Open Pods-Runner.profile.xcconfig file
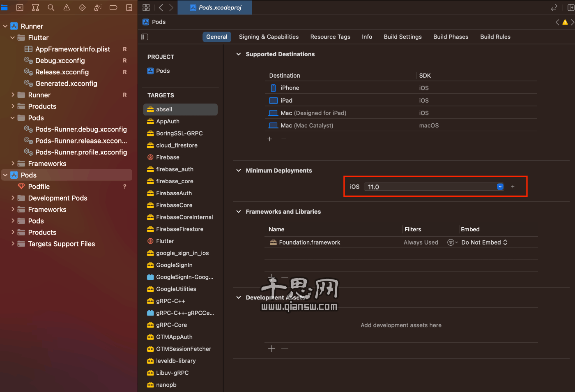The width and height of the screenshot is (575, 392). pos(81,152)
